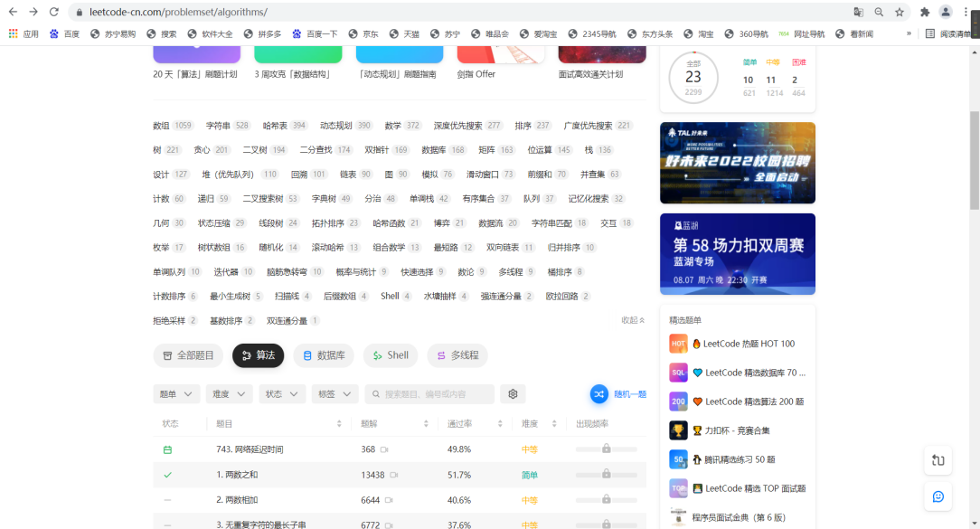Open the 第58场力扣双周赛 banner

(738, 254)
